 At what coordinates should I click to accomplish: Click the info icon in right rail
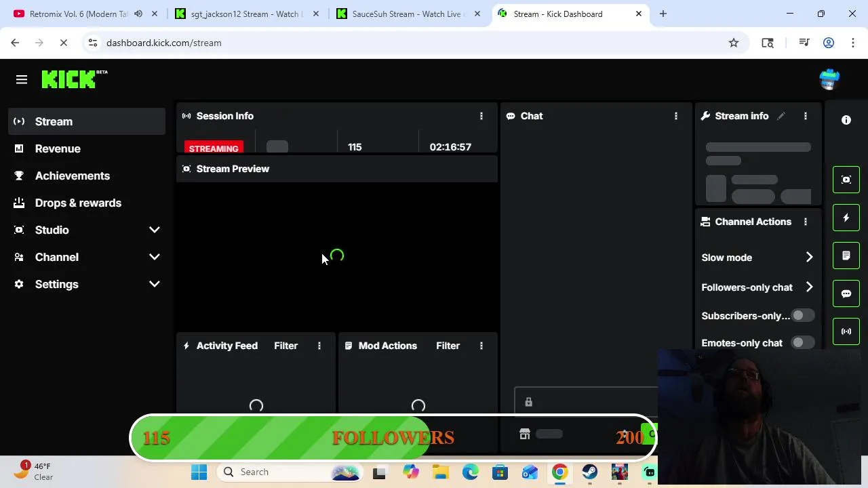846,120
